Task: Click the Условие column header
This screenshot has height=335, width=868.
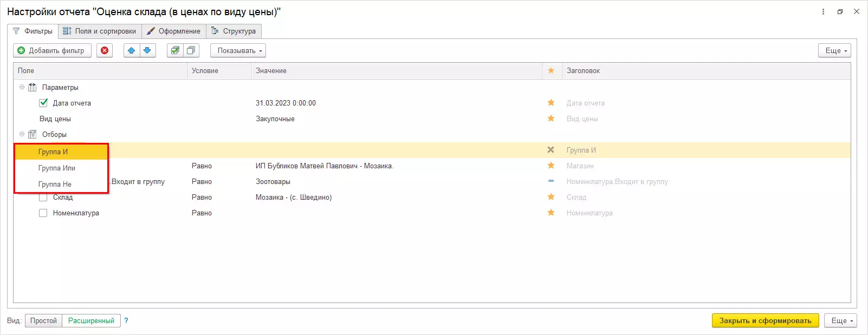Action: [219, 70]
